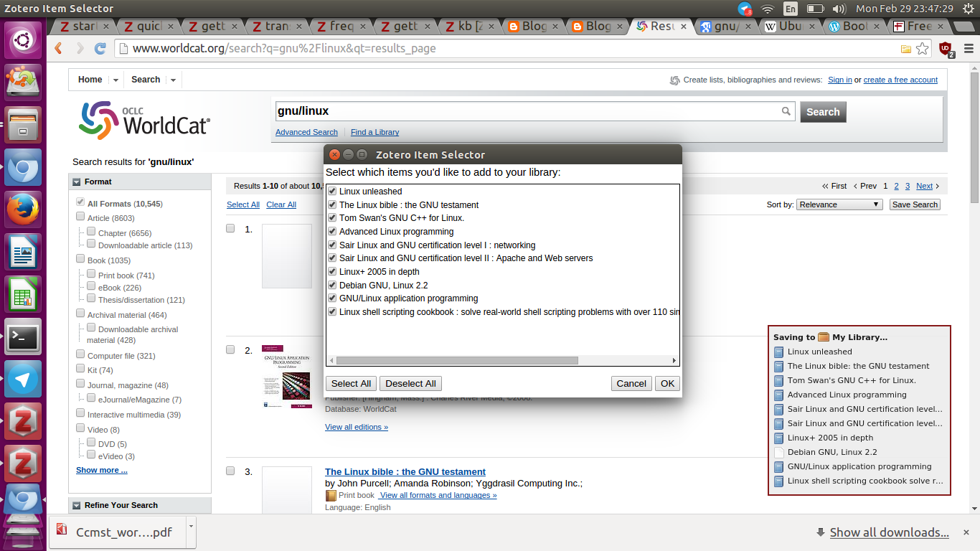This screenshot has height=551, width=980.
Task: Uncheck 'The Linux bible : the GNU testament'
Action: coord(332,204)
